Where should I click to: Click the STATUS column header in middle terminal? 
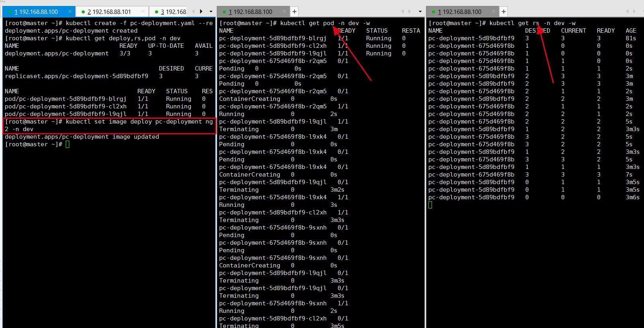click(x=377, y=31)
